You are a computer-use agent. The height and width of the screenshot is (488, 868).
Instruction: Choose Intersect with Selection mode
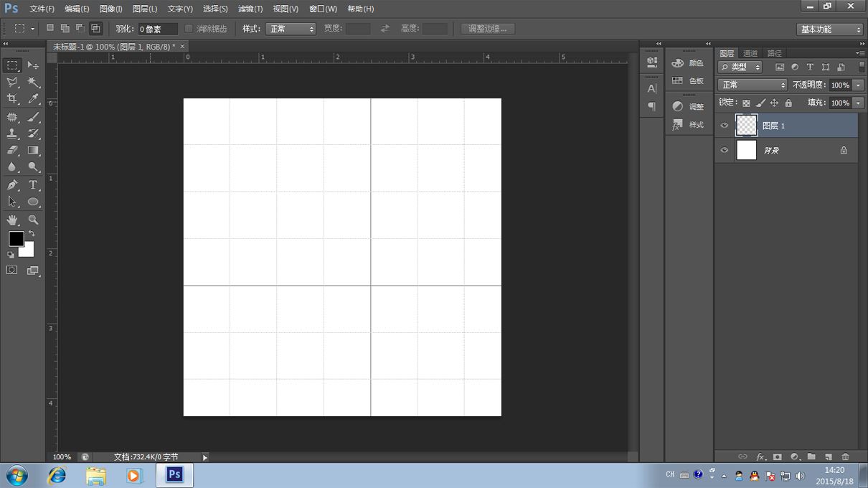tap(95, 29)
